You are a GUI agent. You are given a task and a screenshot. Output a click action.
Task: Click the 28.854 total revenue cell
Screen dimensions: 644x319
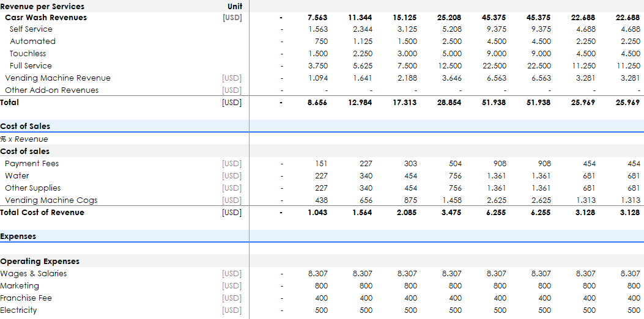click(x=450, y=103)
